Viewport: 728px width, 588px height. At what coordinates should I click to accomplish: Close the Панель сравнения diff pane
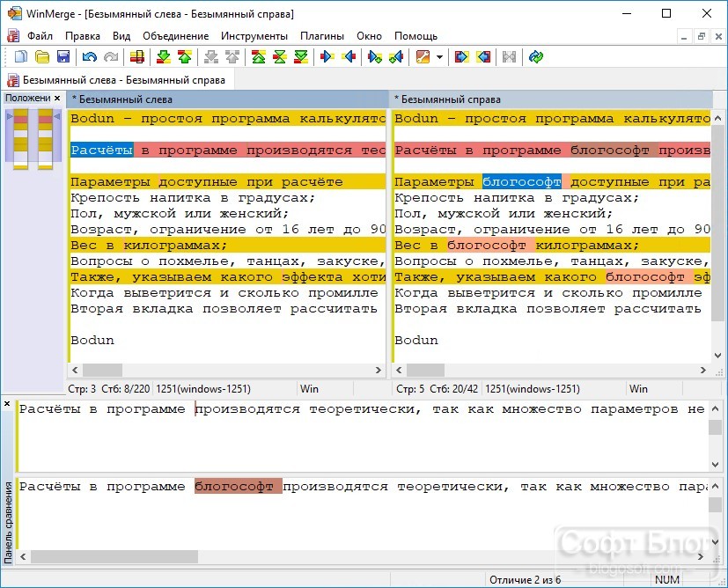[7, 404]
